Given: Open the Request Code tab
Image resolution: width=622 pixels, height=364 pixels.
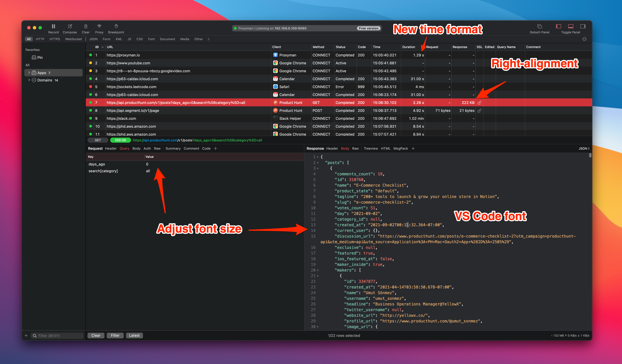Looking at the screenshot, I should pyautogui.click(x=206, y=148).
